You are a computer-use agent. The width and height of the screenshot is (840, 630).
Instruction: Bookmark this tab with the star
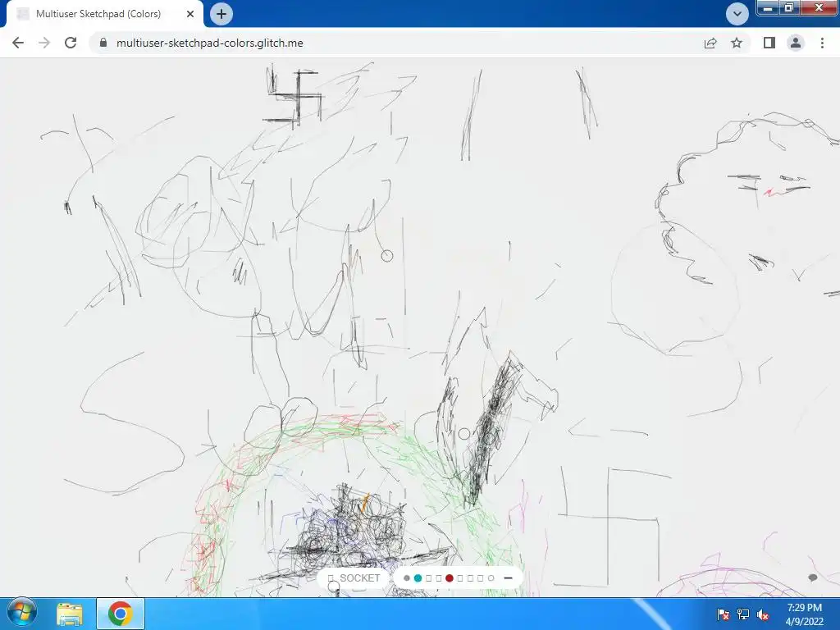tap(737, 43)
